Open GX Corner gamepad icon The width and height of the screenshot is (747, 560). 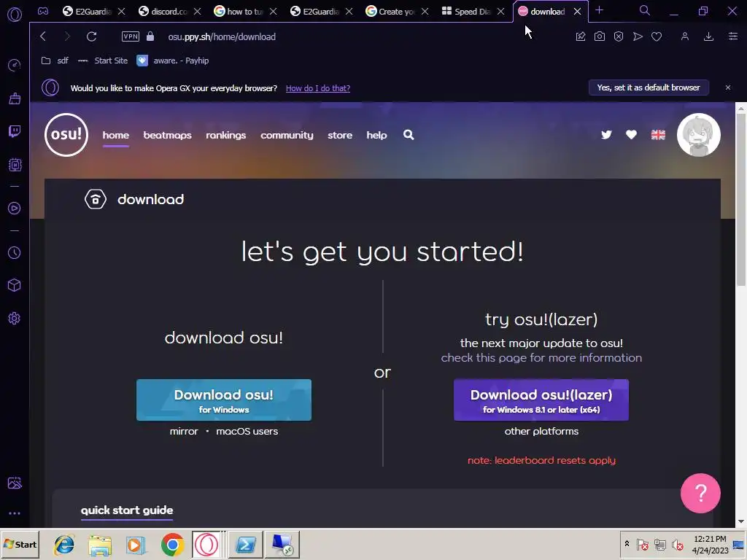pyautogui.click(x=43, y=12)
